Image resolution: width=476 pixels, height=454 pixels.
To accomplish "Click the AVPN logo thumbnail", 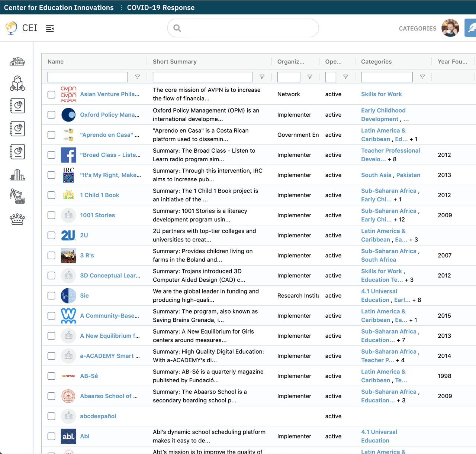I will pyautogui.click(x=68, y=94).
